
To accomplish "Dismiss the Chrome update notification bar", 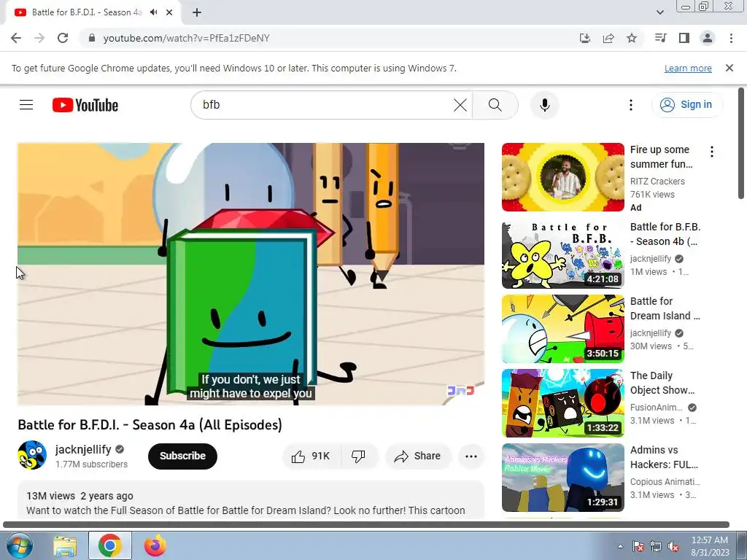I will pos(729,68).
